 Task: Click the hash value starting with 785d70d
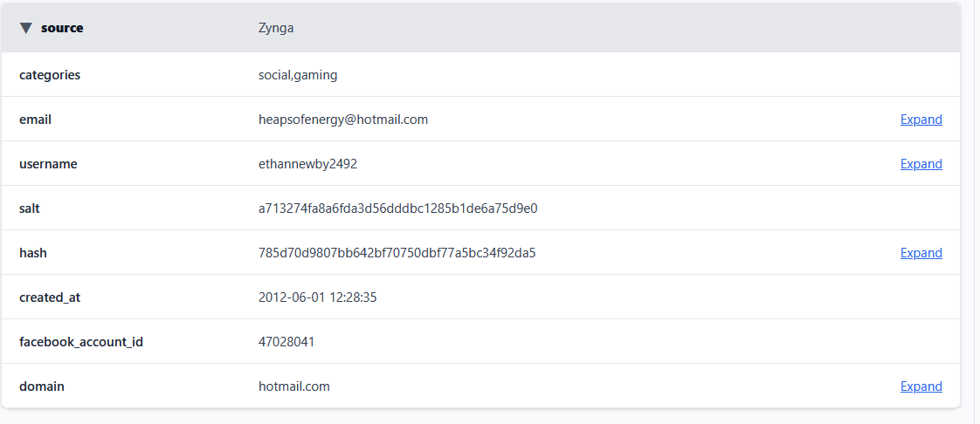(397, 253)
